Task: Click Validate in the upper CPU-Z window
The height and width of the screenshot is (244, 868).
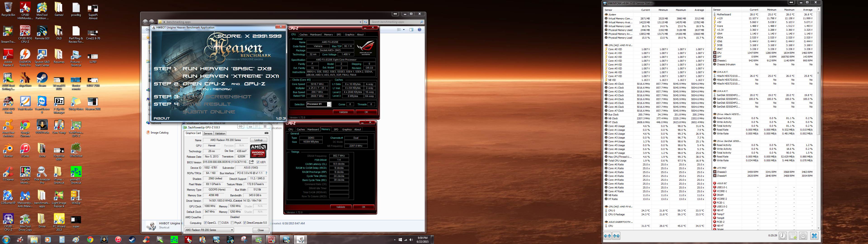Action: [x=343, y=112]
